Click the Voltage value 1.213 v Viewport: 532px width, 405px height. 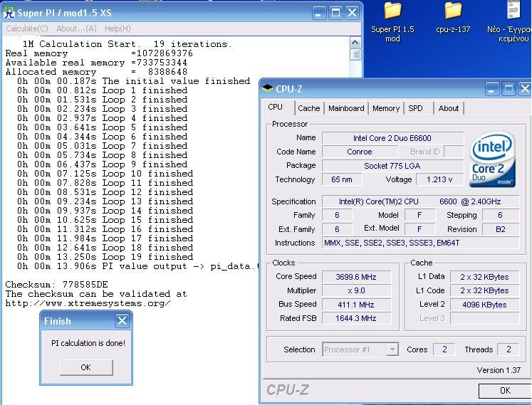(x=439, y=179)
